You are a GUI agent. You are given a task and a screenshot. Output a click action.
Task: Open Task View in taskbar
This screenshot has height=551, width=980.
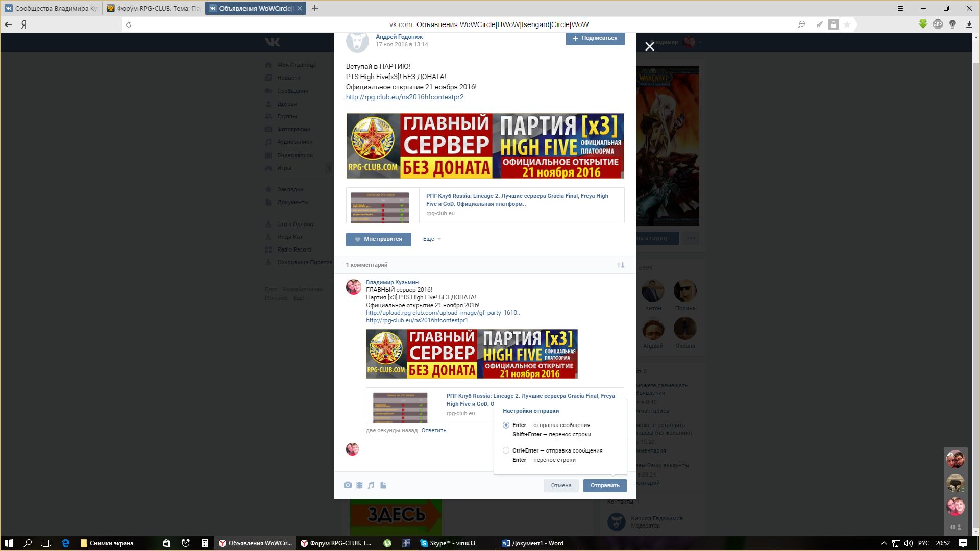(46, 543)
